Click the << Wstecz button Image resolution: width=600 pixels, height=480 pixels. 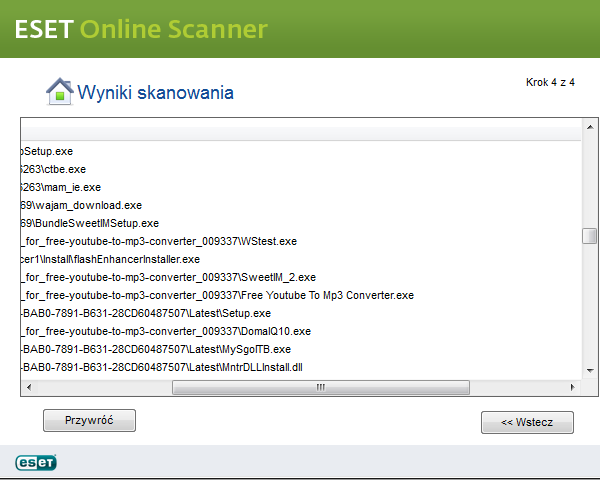click(x=527, y=422)
